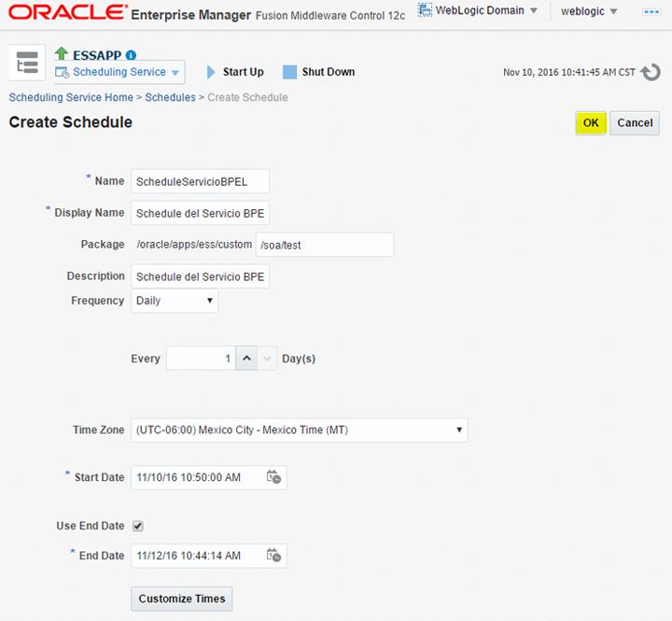
Task: Click the Start Date input field
Action: pyautogui.click(x=209, y=477)
